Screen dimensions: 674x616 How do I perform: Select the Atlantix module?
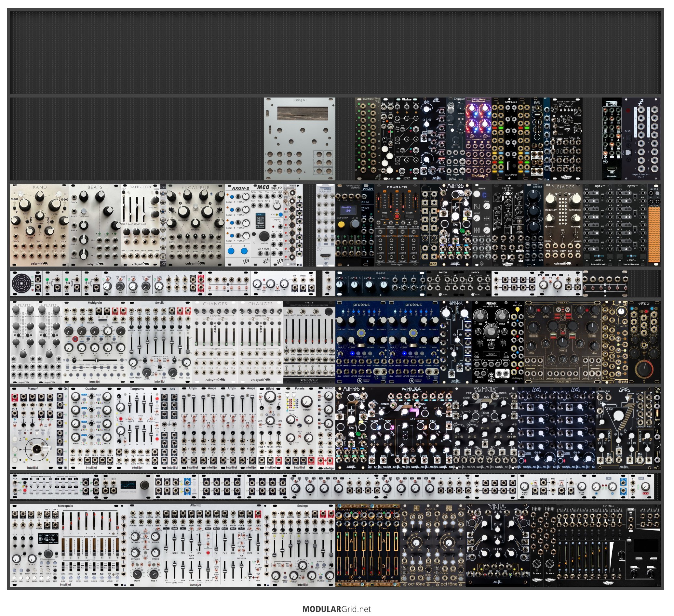(195, 545)
